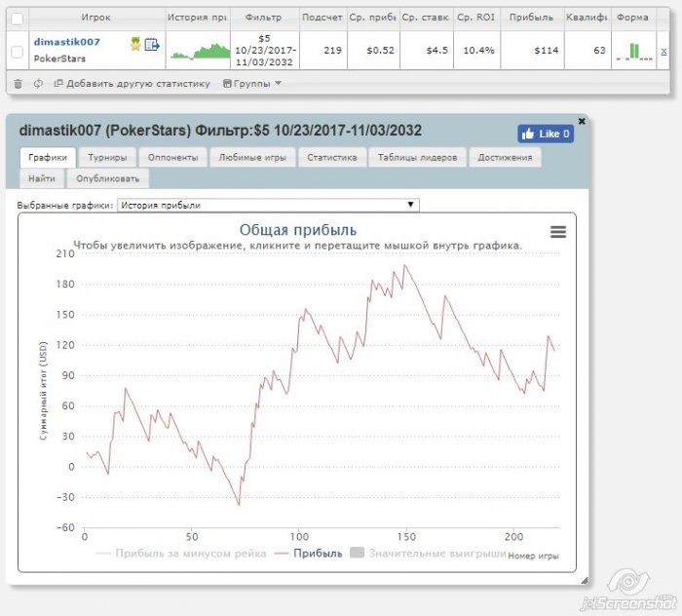Open the Турниры tab
This screenshot has height=616, width=682.
(107, 158)
